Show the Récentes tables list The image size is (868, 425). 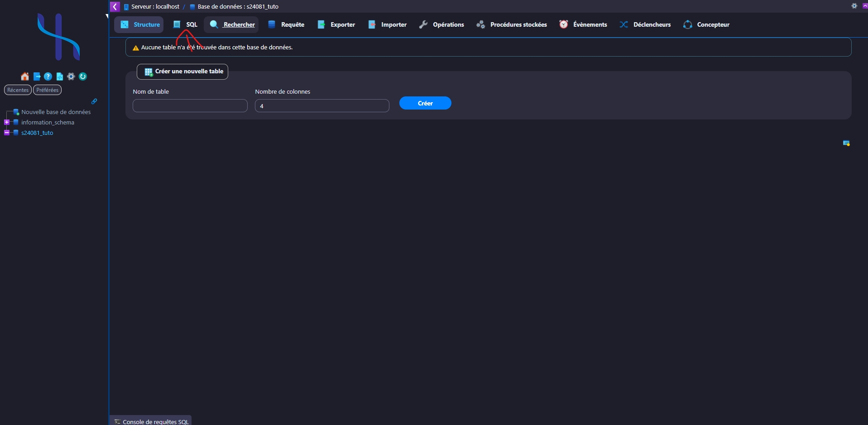18,90
